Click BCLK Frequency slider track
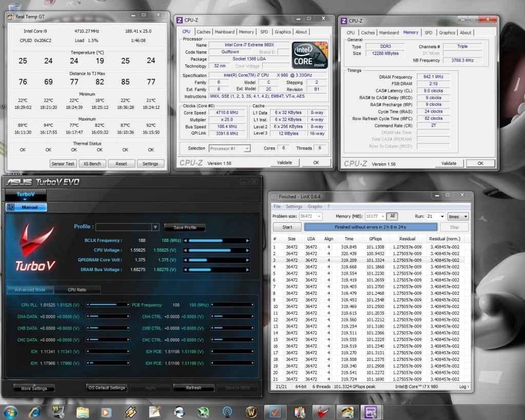The height and width of the screenshot is (420, 525). click(216, 240)
